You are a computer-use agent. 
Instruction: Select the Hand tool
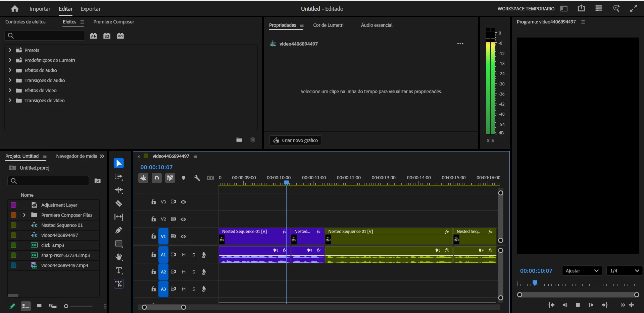click(119, 257)
